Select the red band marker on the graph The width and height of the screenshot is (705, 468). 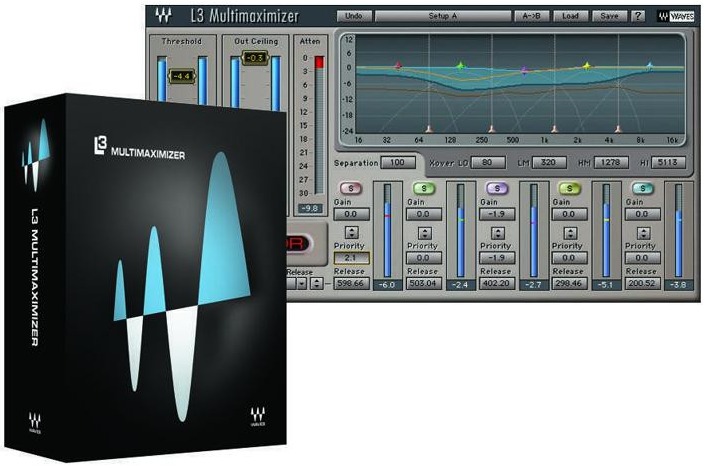[x=398, y=66]
